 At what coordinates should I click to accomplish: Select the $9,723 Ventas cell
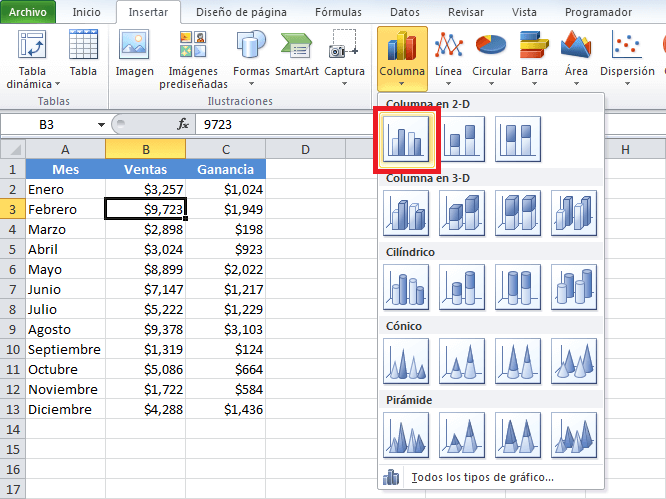click(x=145, y=209)
